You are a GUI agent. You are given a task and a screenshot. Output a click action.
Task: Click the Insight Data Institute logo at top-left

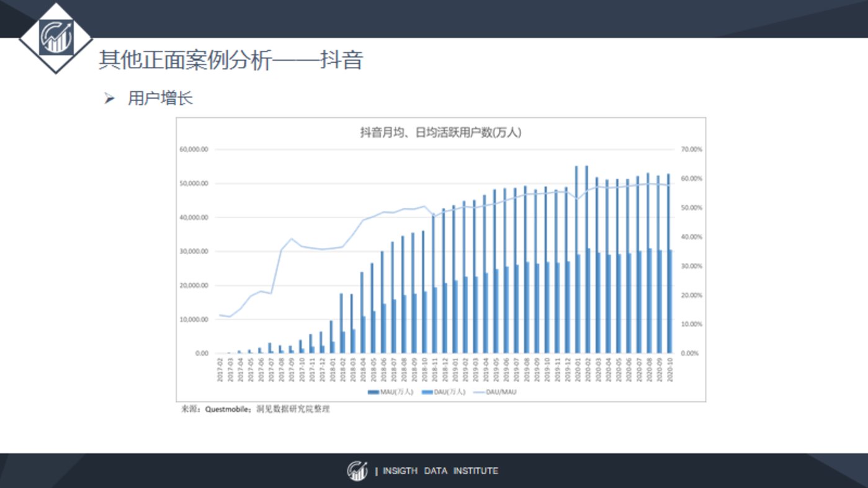point(56,37)
